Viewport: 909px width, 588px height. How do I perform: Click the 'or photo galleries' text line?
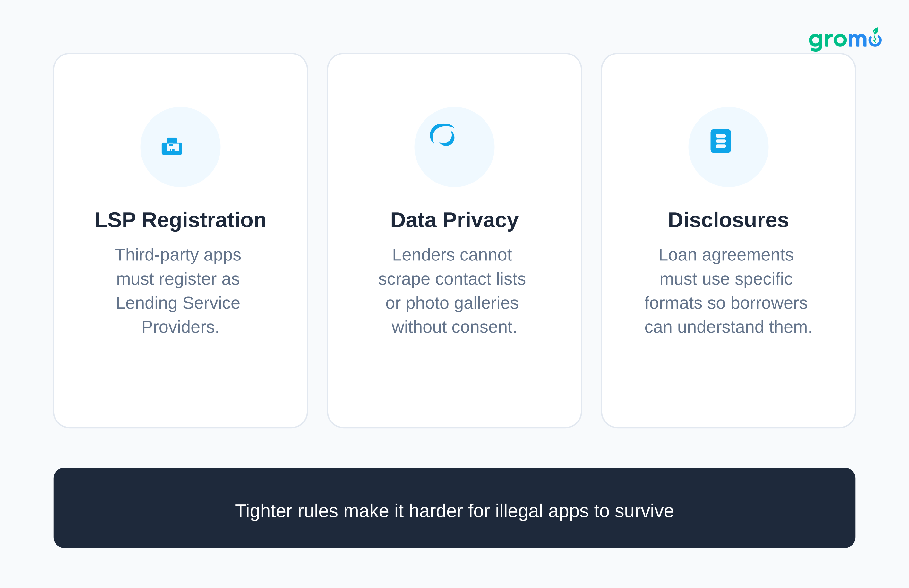pos(452,303)
